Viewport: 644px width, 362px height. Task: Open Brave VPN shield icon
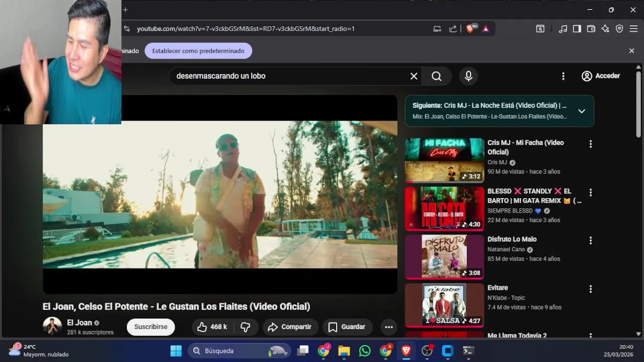(x=619, y=29)
